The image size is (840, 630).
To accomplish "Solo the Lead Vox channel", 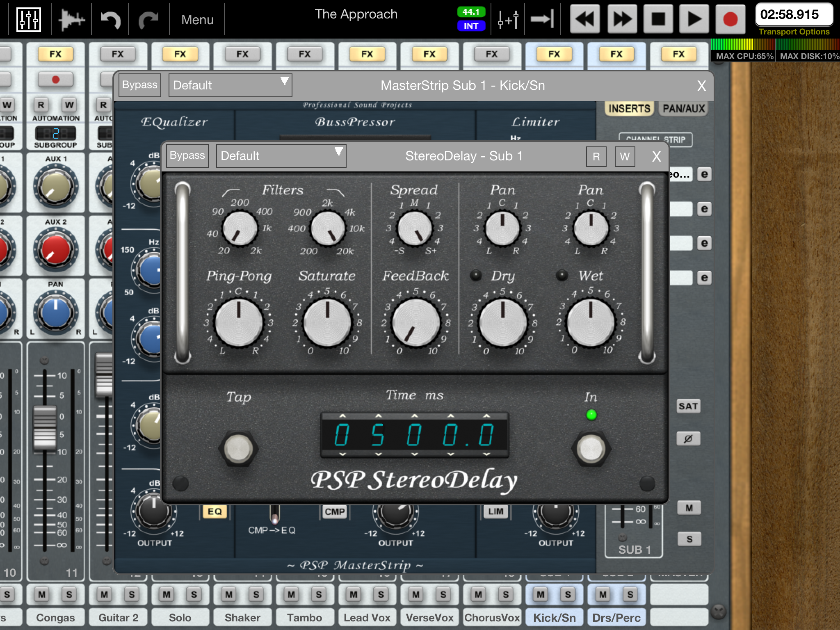I will [x=381, y=594].
